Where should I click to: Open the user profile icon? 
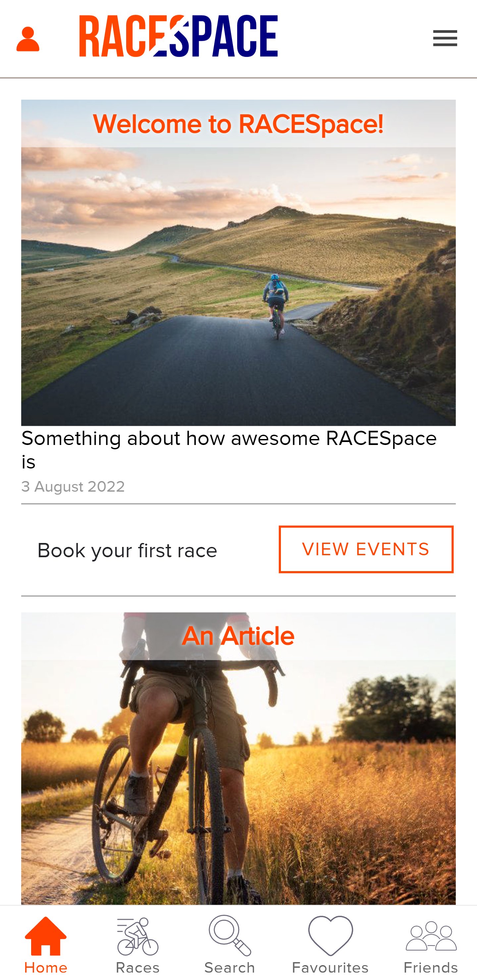[x=28, y=39]
